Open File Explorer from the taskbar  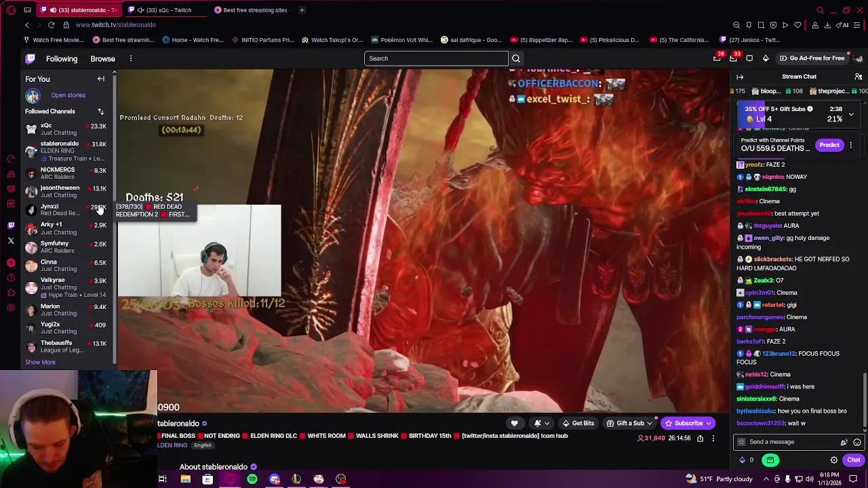(x=185, y=479)
